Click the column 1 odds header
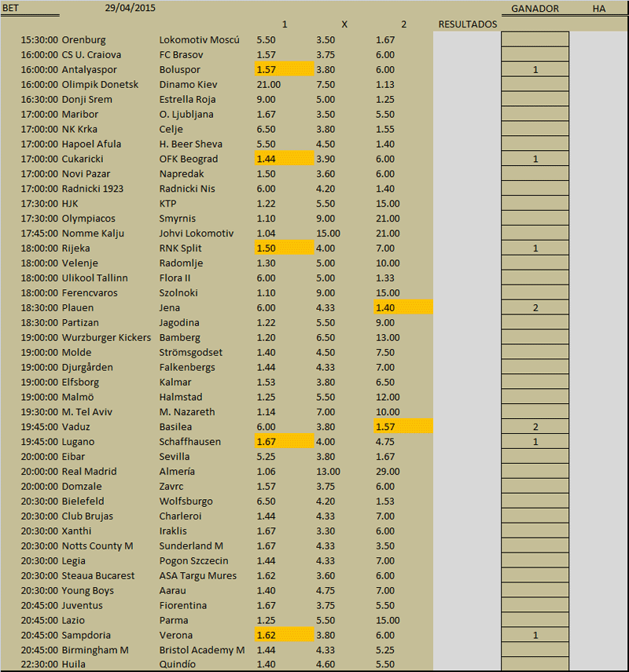The image size is (629, 672). pos(285,24)
